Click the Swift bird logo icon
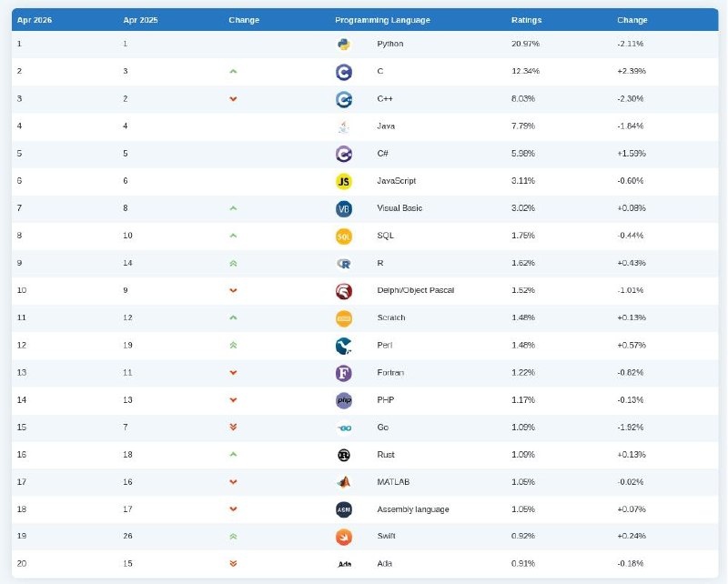728x584 pixels. point(344,537)
